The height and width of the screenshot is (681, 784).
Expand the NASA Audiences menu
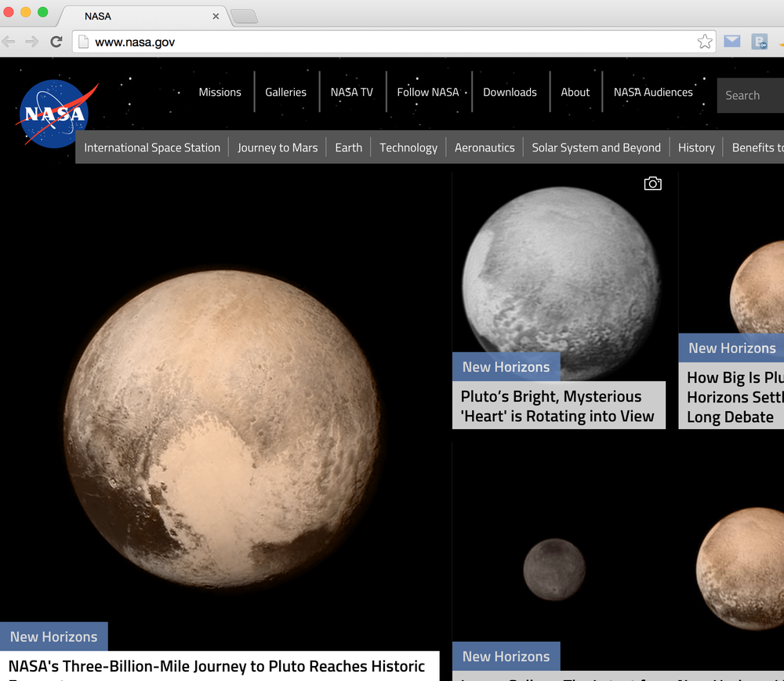(653, 93)
